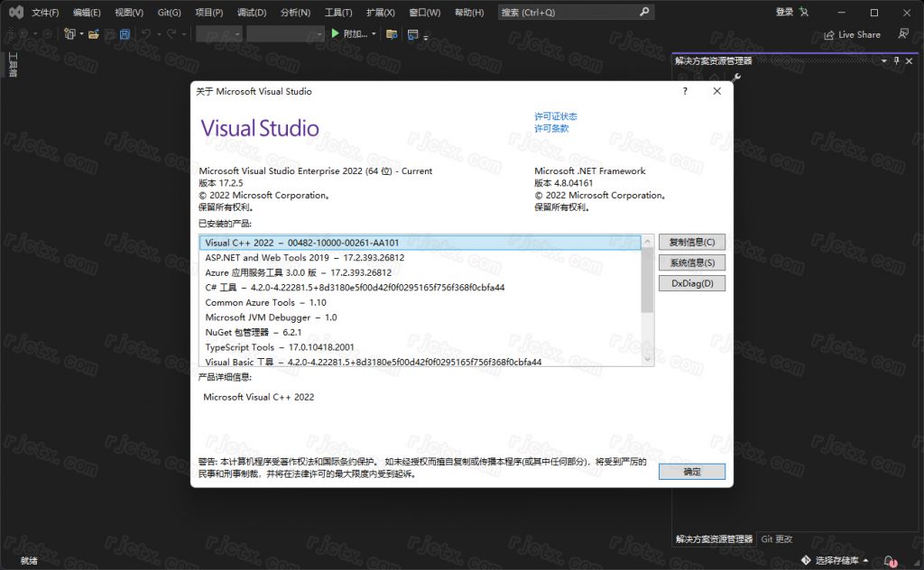Expand the 附加 dropdown arrow
The image size is (924, 570).
click(374, 34)
